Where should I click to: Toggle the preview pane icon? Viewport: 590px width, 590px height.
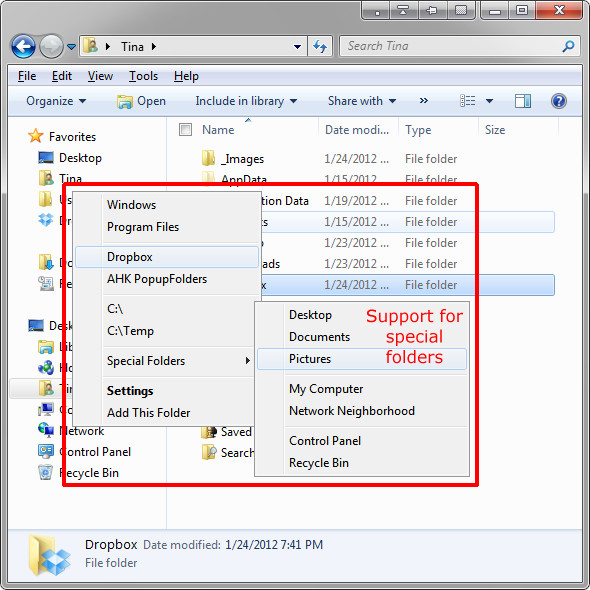coord(523,101)
